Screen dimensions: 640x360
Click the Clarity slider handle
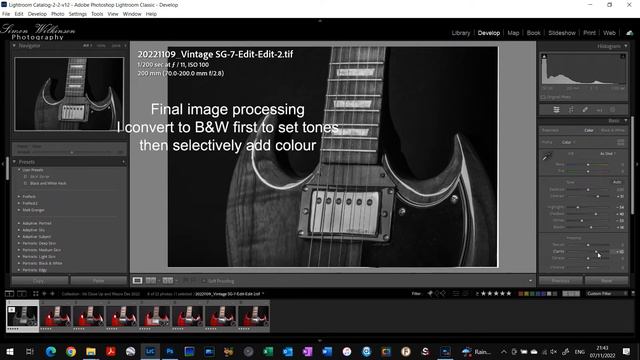pos(596,251)
